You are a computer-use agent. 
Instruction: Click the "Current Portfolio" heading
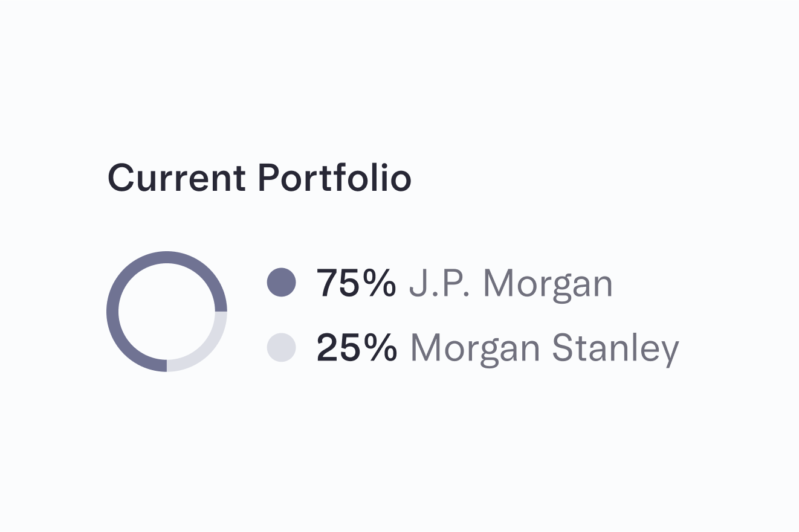pos(259,178)
